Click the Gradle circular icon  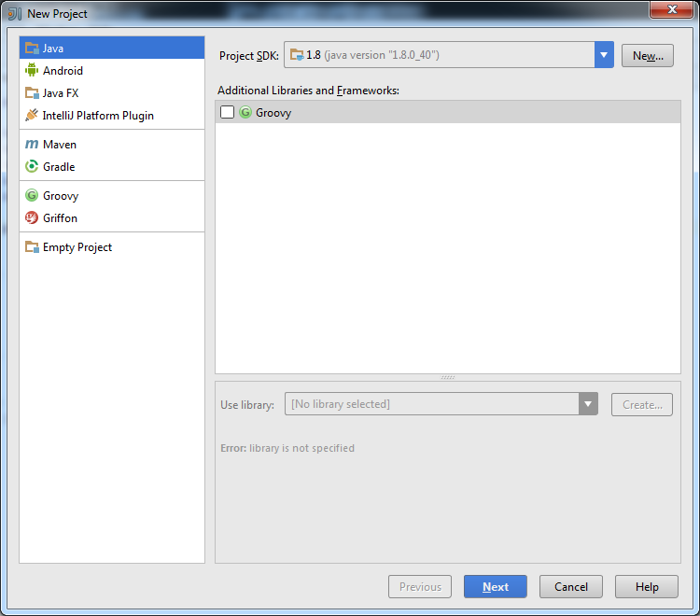coord(32,166)
